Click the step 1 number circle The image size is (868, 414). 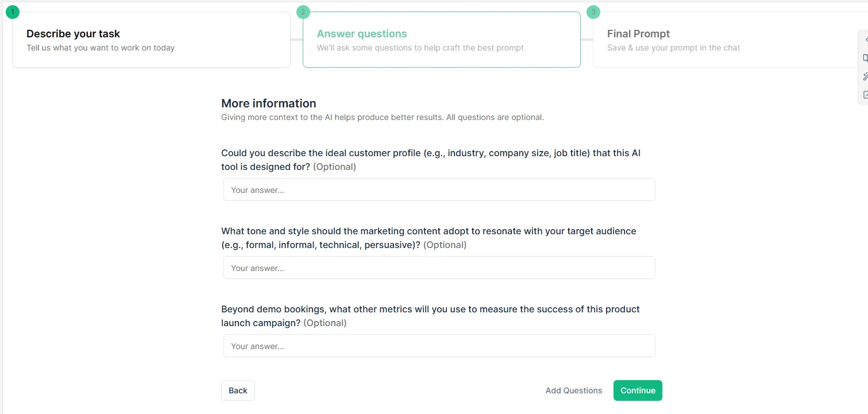click(13, 12)
